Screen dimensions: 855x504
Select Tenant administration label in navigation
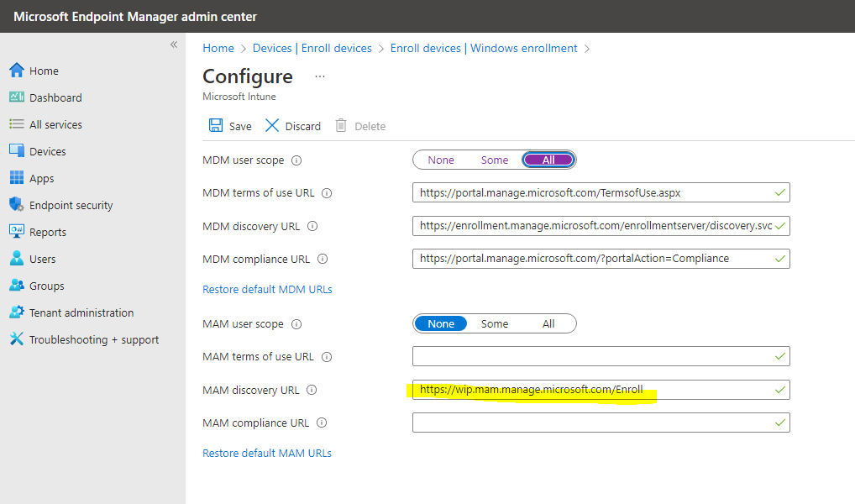81,312
